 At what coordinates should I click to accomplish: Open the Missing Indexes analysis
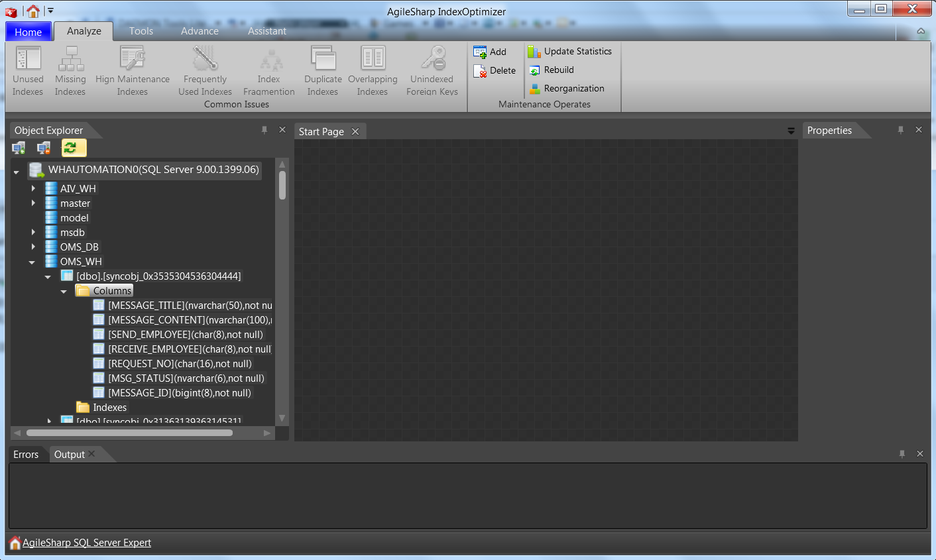pyautogui.click(x=70, y=72)
